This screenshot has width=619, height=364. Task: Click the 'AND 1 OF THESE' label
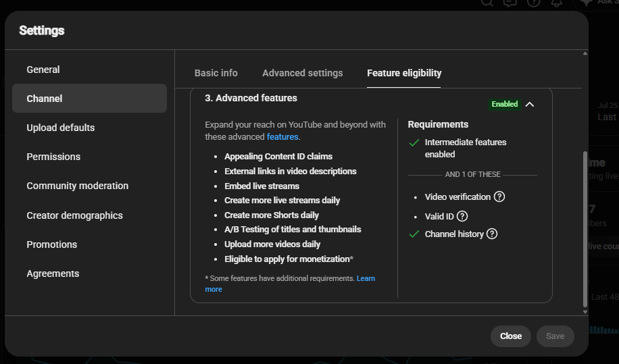[472, 174]
